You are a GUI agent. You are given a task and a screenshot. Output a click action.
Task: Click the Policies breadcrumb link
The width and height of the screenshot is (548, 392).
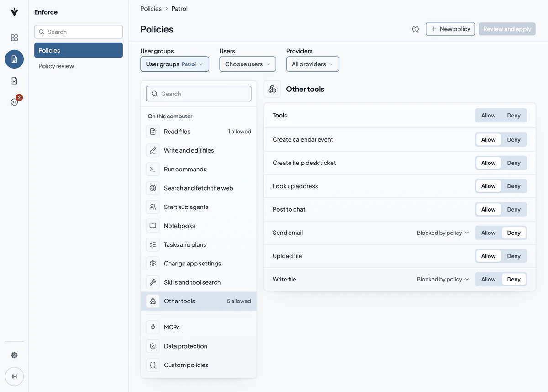[151, 9]
